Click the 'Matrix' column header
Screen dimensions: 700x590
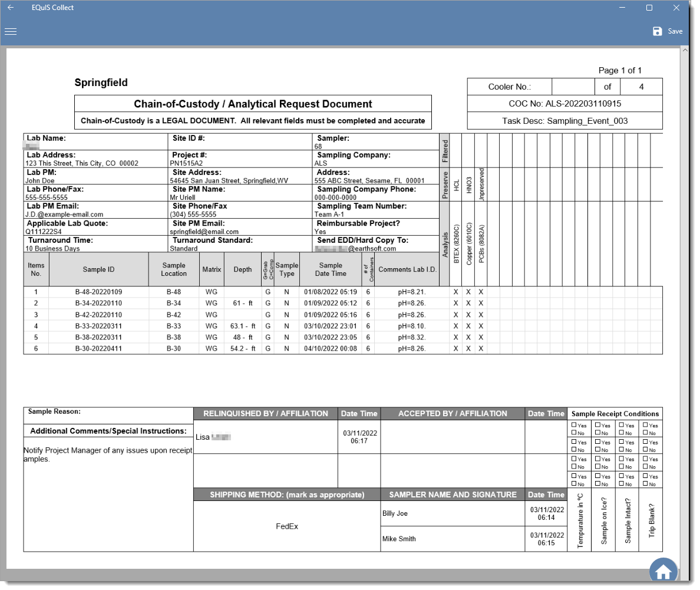[x=212, y=270]
